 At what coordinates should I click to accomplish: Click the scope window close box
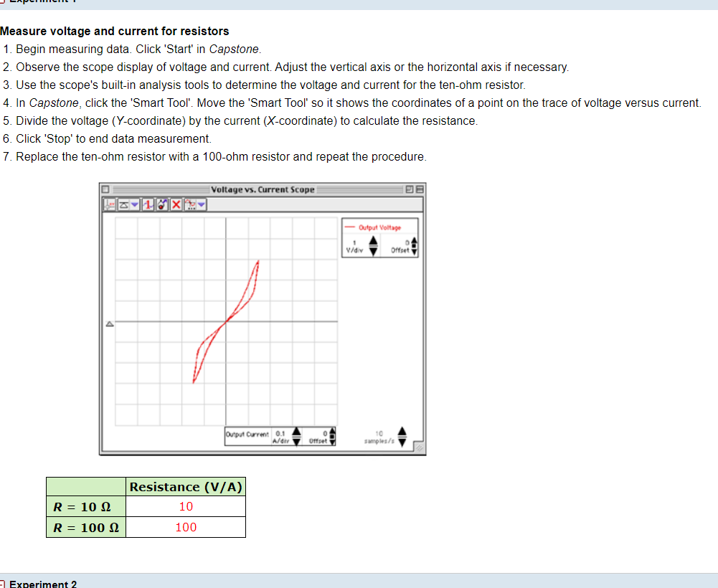pyautogui.click(x=105, y=189)
